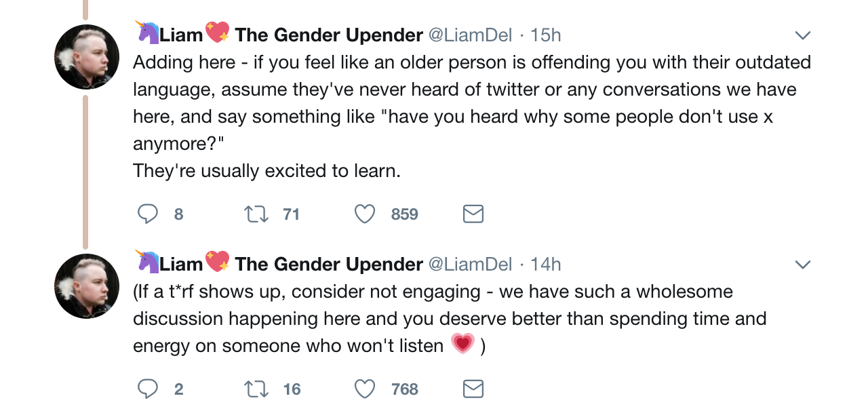Viewport: 868px width, 411px height.
Task: Click the @LiamDel handle on the 14h tweet
Action: pos(469,264)
